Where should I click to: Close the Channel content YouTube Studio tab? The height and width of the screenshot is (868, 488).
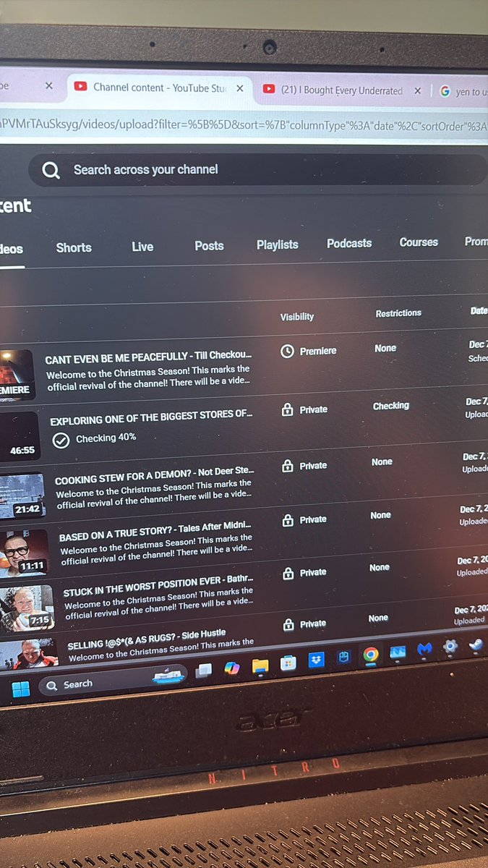tap(240, 88)
